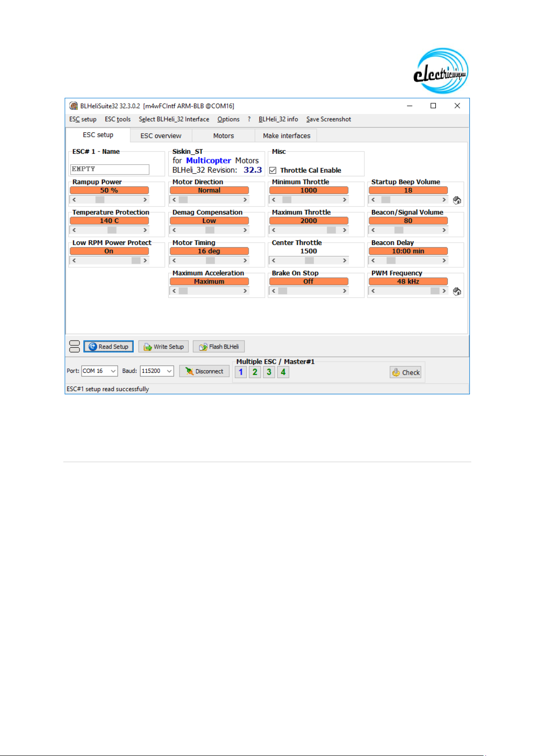Select ESC number 1
The height and width of the screenshot is (756, 535).
click(x=241, y=372)
